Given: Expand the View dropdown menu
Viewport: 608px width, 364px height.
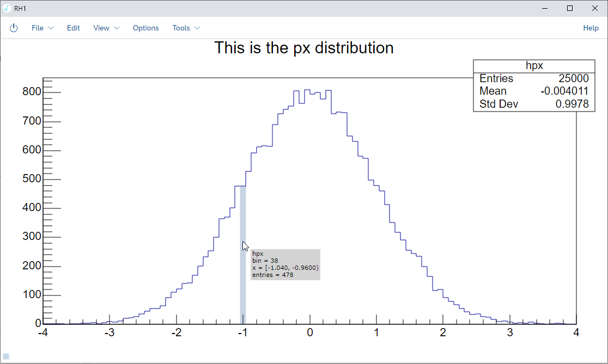Looking at the screenshot, I should pyautogui.click(x=106, y=28).
